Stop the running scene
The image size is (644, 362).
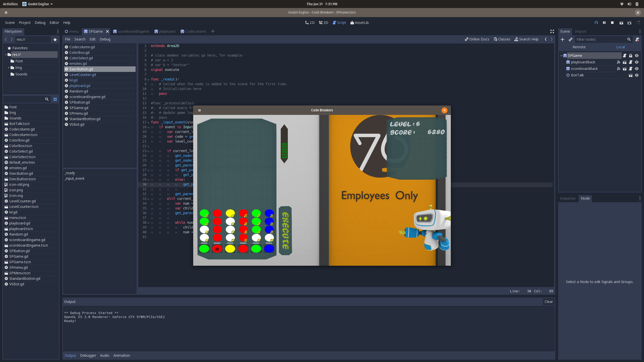pyautogui.click(x=612, y=23)
